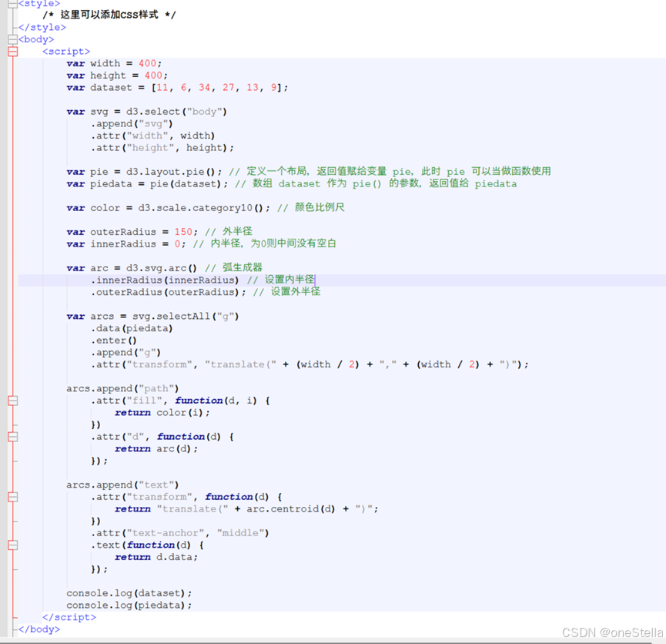Click the closing </style> tag
The height and width of the screenshot is (644, 666).
pyautogui.click(x=42, y=28)
